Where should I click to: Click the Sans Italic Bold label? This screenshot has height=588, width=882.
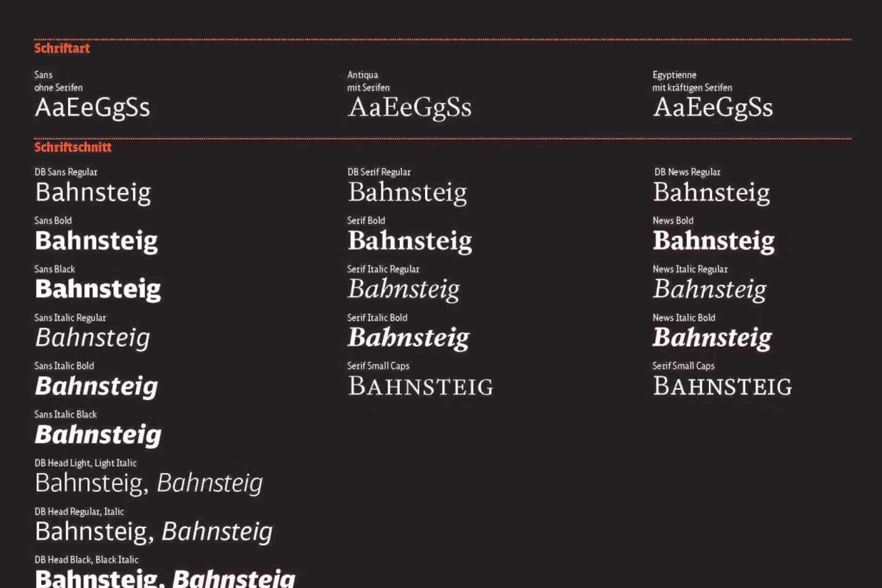(x=64, y=366)
